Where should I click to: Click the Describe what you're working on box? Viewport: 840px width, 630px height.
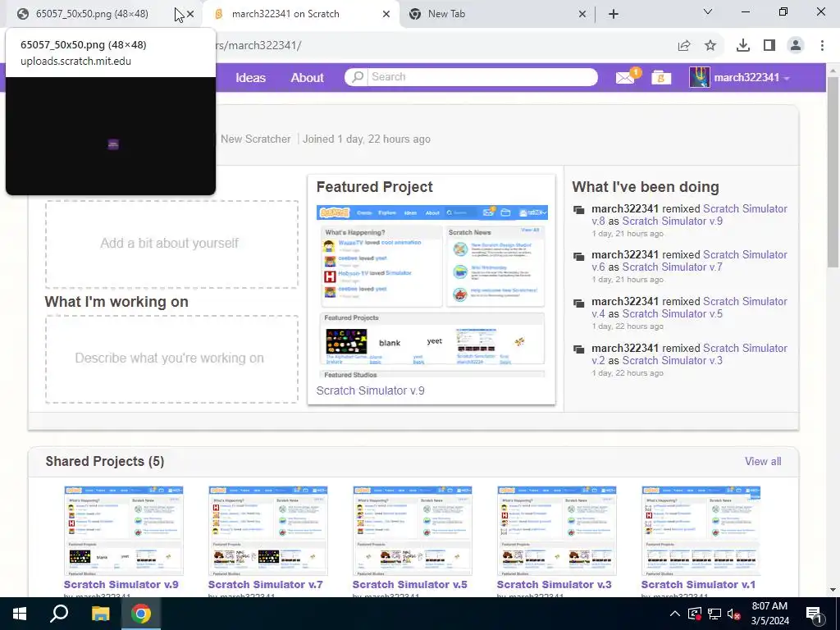tap(171, 358)
